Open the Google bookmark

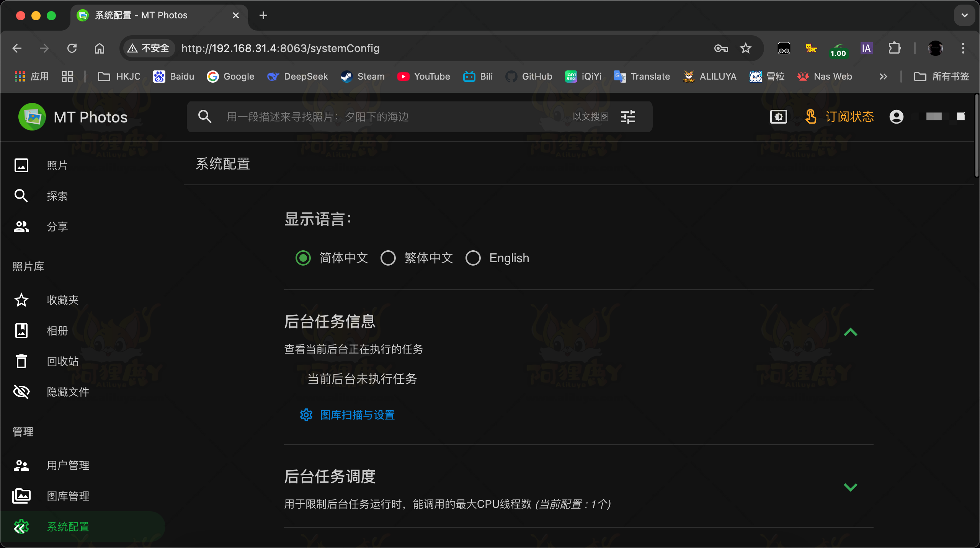tap(230, 77)
